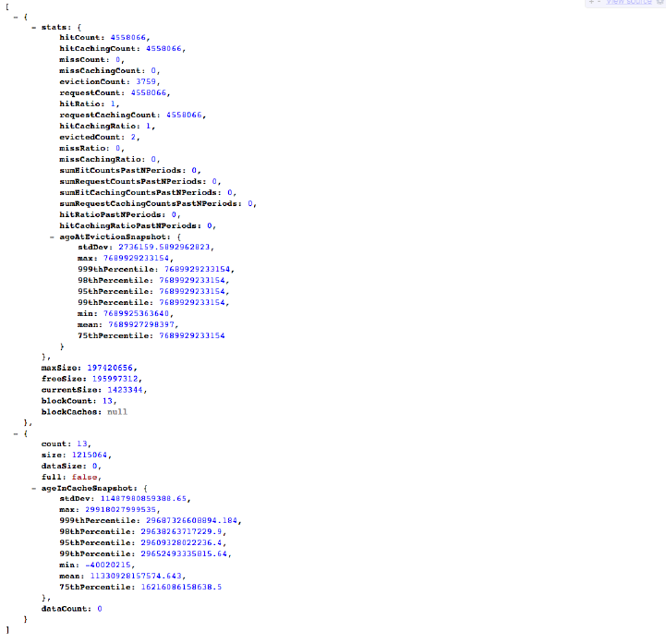Image resolution: width=666 pixels, height=644 pixels.
Task: Click the hitRatioPastNPeriods key
Action: 111,214
